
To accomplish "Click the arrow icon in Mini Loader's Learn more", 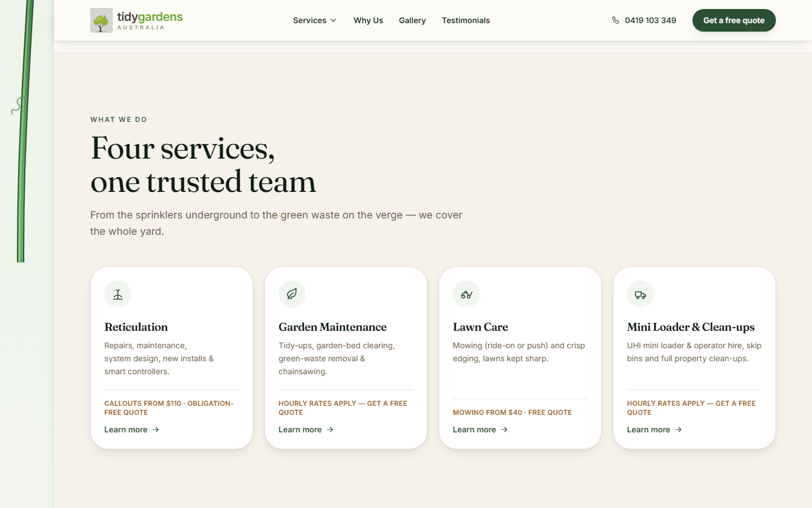I will coord(678,430).
